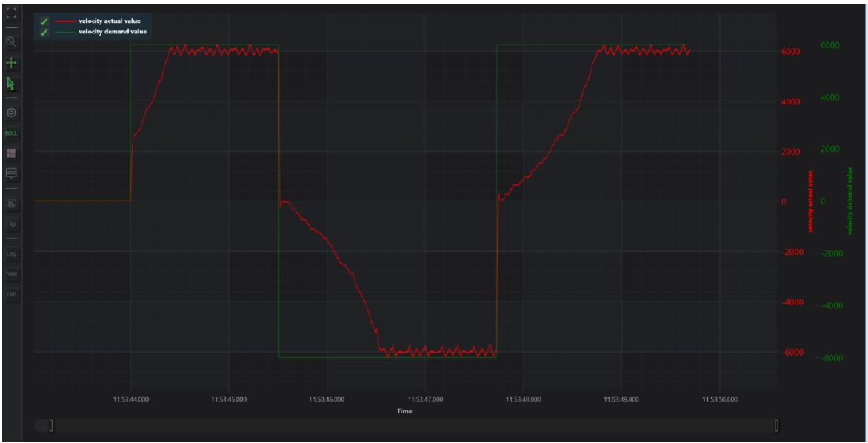
Task: Select the green pointer cursor tool
Action: [x=11, y=84]
